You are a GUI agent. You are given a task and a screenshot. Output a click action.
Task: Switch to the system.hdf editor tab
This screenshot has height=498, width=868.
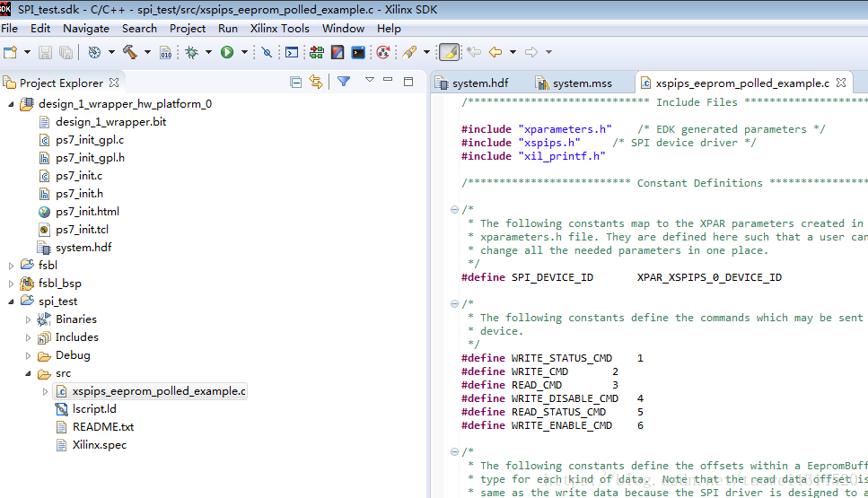472,83
